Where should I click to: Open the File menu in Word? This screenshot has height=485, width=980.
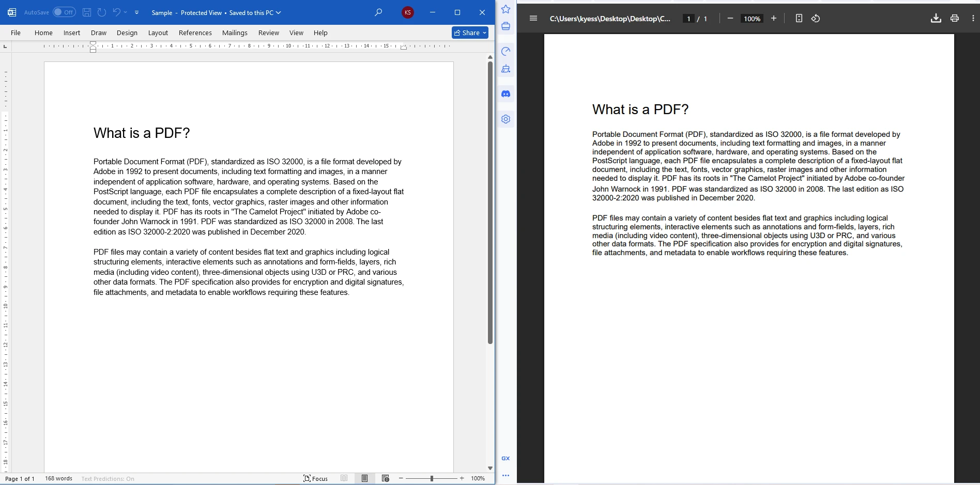tap(16, 33)
